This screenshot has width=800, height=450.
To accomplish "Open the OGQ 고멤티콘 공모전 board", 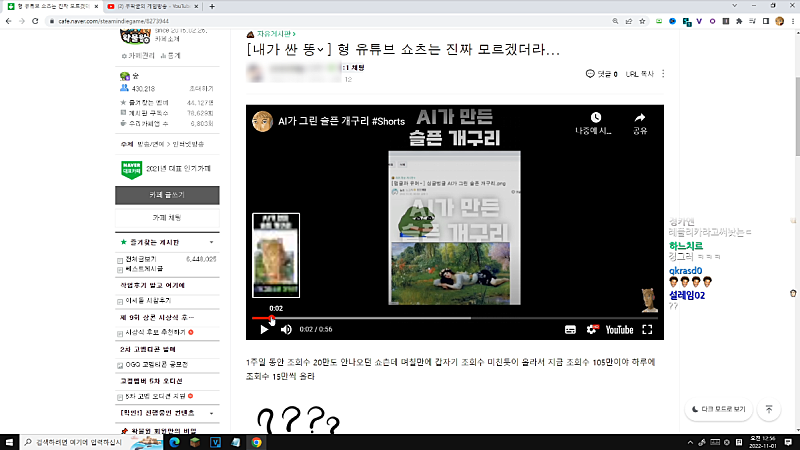I will coord(157,365).
